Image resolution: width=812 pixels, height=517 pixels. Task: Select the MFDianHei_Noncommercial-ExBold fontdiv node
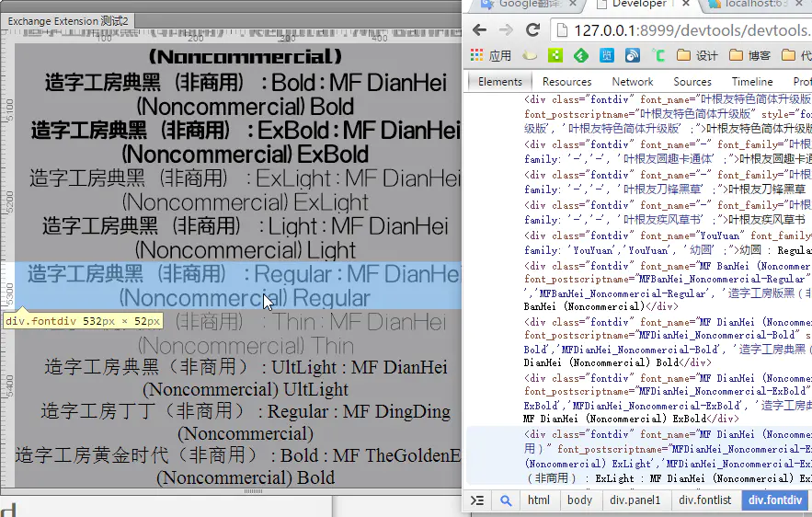[668, 398]
